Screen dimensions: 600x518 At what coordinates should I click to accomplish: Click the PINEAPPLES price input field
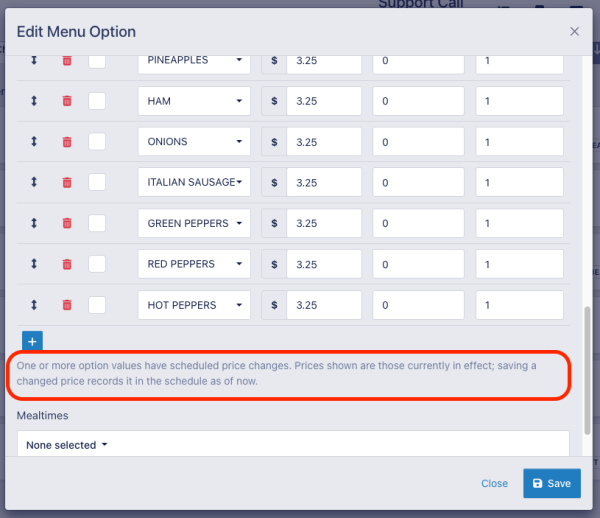[x=324, y=64]
